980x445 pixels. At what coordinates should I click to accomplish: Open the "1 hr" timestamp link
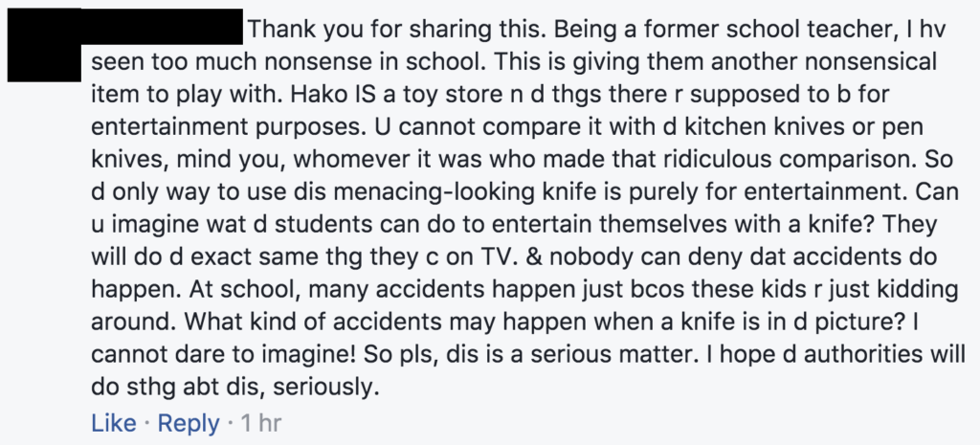[260, 423]
